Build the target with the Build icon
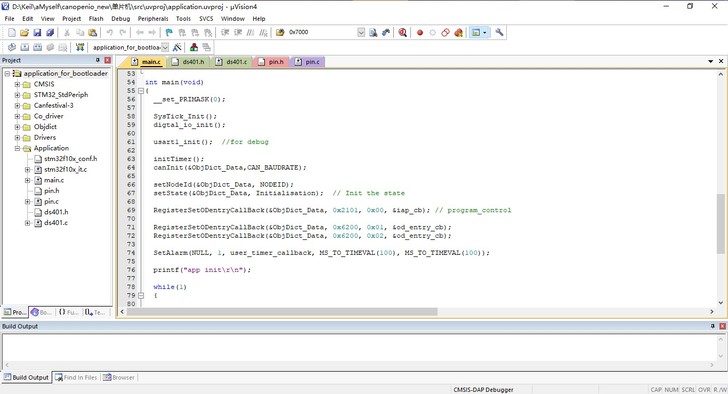This screenshot has height=394, width=728. (25, 47)
